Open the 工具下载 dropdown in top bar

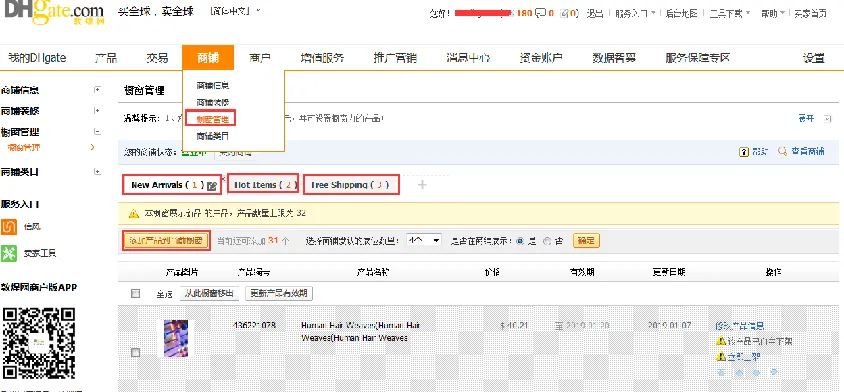[x=730, y=13]
